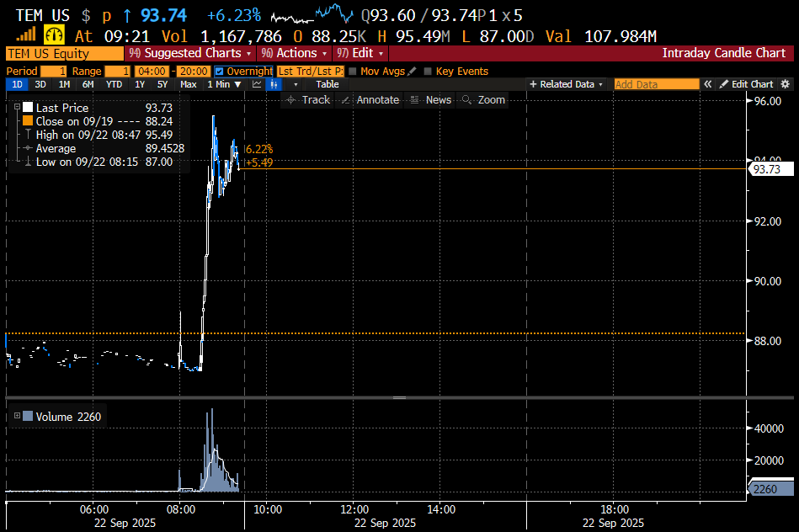Click the Low on 09/22 08:15 legend row
This screenshot has height=532, width=799.
coord(99,162)
